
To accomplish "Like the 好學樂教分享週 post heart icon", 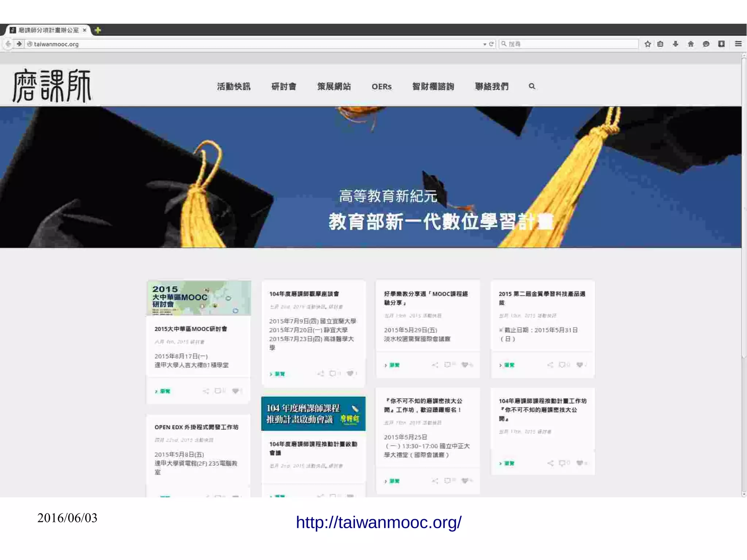I will click(x=465, y=365).
